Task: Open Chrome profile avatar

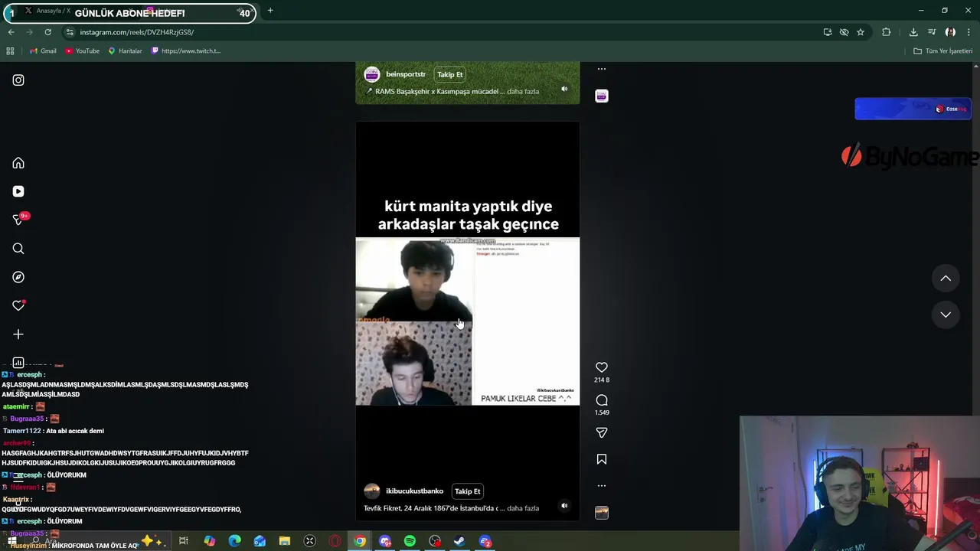Action: pos(950,32)
